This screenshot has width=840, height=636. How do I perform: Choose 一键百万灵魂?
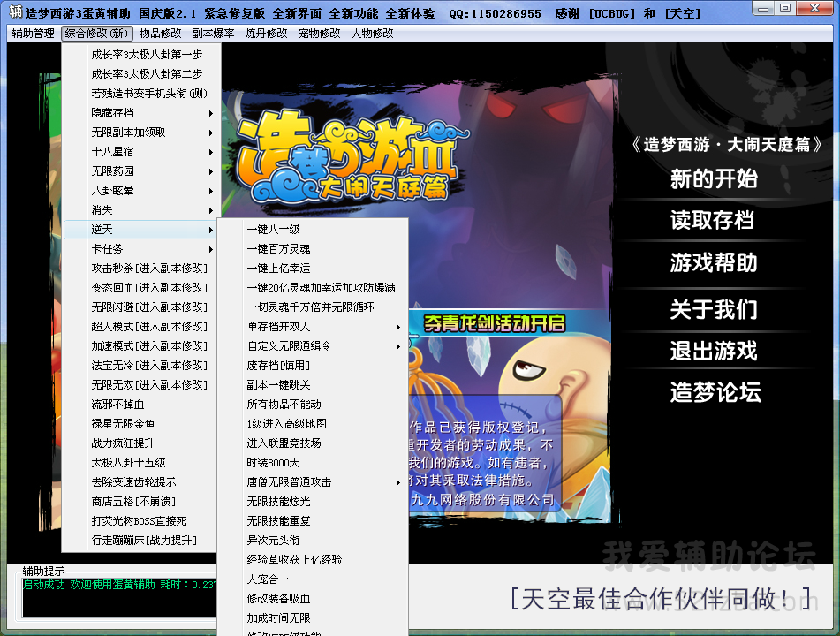pos(313,249)
